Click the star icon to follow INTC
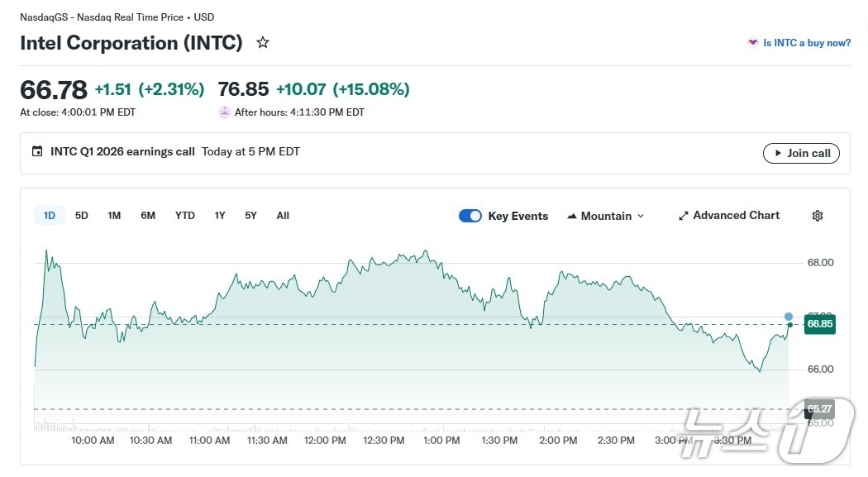This screenshot has height=477, width=868. click(x=263, y=42)
